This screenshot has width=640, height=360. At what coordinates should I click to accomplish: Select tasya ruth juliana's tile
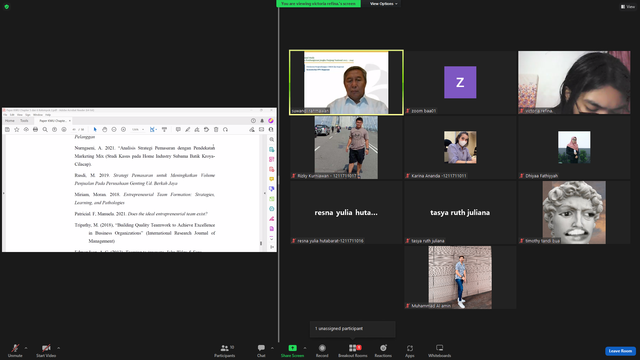click(x=460, y=212)
